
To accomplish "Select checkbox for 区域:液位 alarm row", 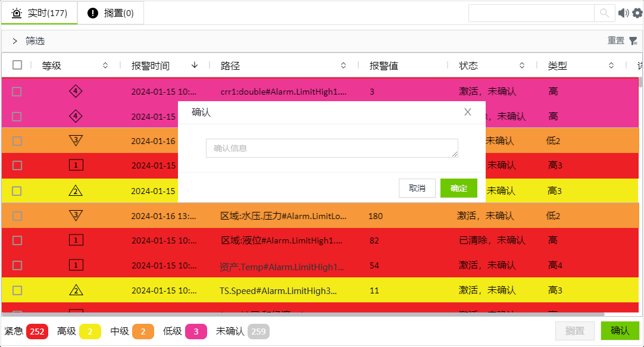I will coord(17,240).
